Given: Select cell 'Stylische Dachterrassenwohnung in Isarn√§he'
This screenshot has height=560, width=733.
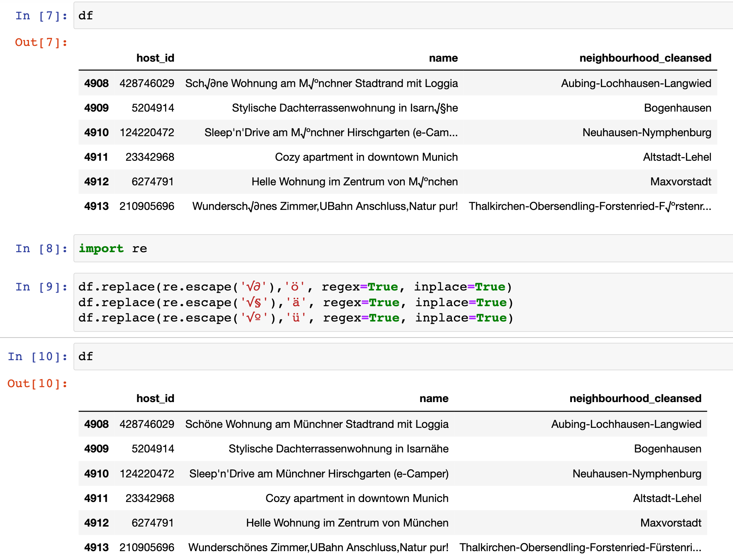Looking at the screenshot, I should tap(345, 108).
